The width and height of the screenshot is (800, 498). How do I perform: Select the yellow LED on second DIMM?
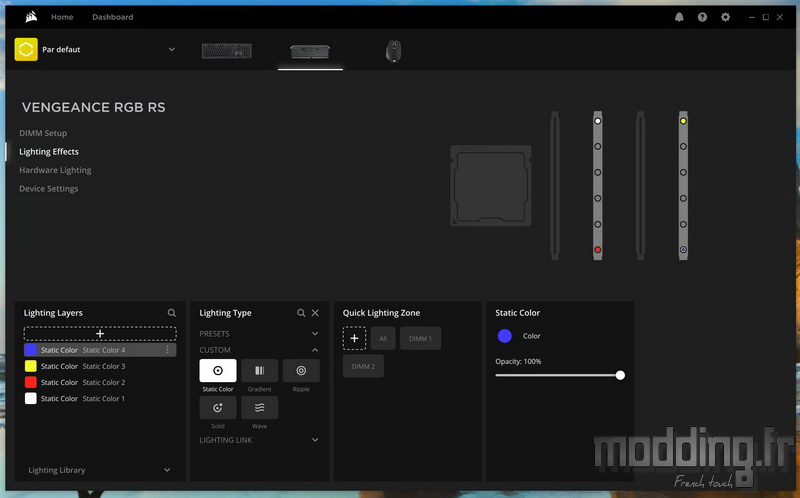683,121
